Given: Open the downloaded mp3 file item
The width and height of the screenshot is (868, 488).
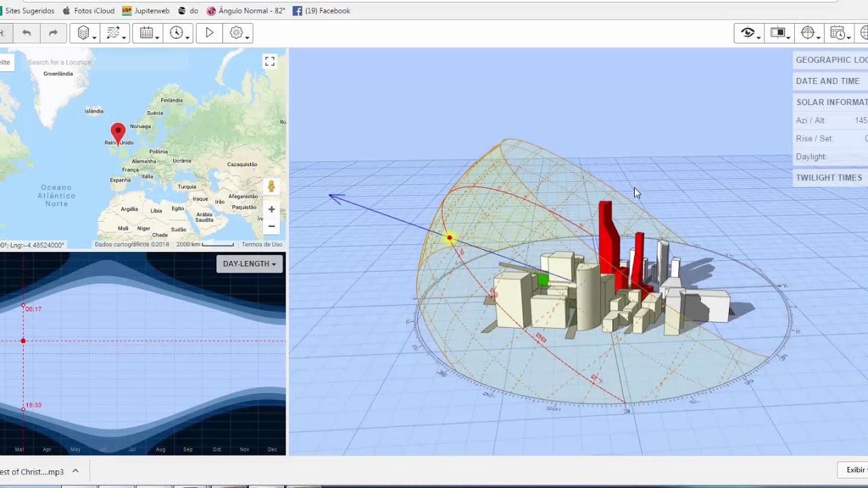Looking at the screenshot, I should click(32, 472).
